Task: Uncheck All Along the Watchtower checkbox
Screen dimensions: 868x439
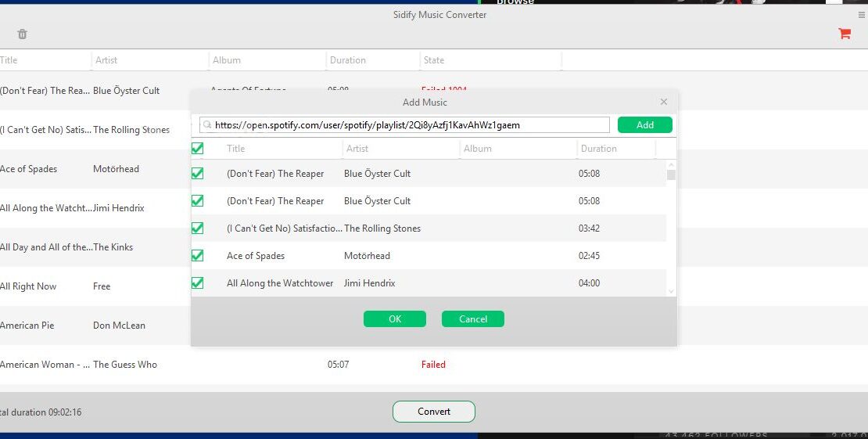Action: (x=197, y=282)
